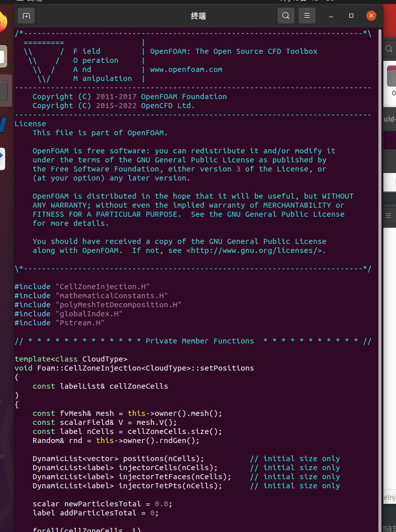The image size is (396, 532).
Task: Click the 终端 window title
Action: pyautogui.click(x=199, y=16)
